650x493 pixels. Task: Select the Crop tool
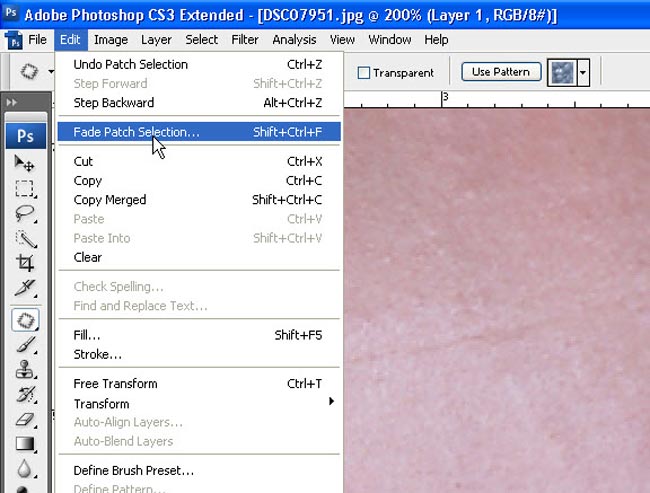point(24,263)
